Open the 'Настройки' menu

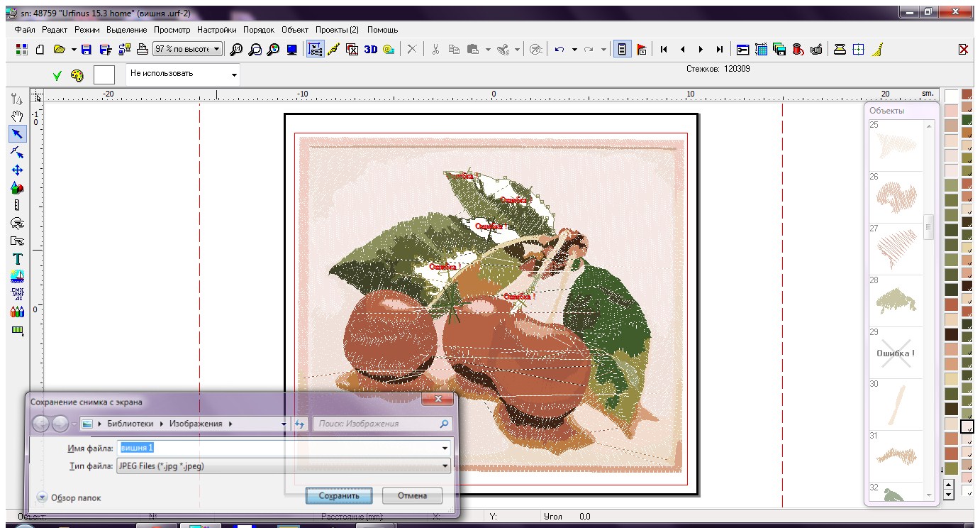pyautogui.click(x=217, y=30)
